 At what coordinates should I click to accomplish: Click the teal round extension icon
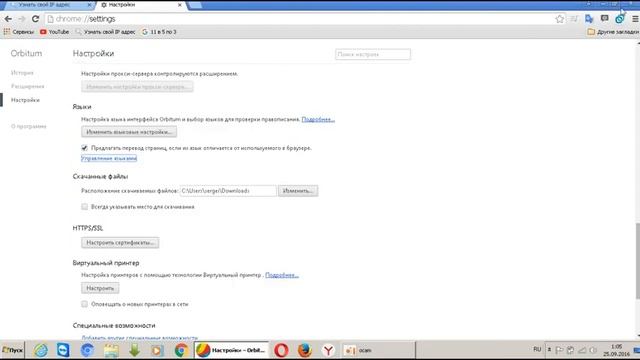620,19
